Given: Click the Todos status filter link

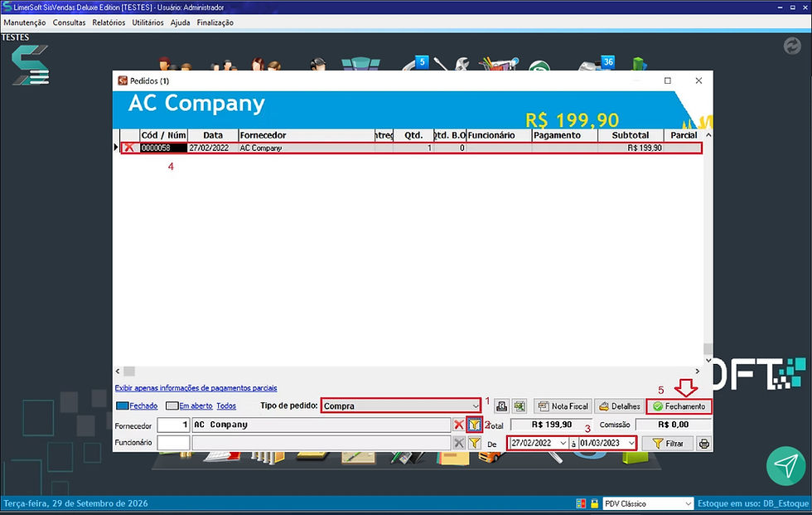Looking at the screenshot, I should pos(226,406).
